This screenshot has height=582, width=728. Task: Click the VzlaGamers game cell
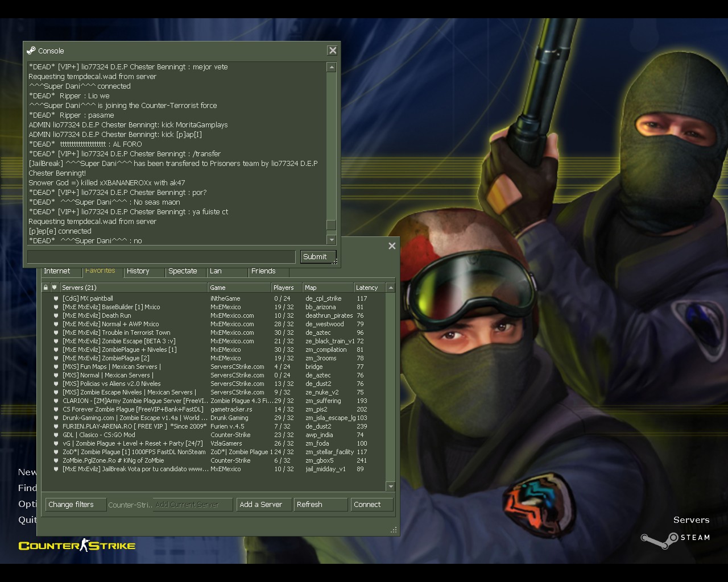226,443
